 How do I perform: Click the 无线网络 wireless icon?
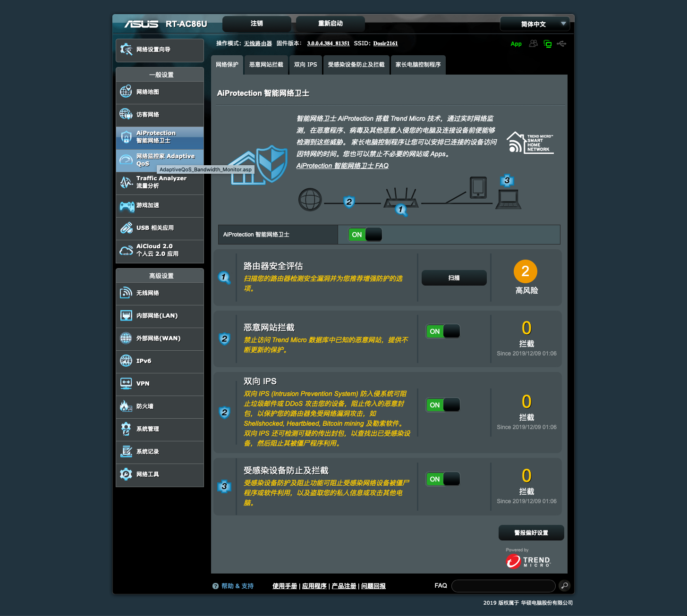pos(126,293)
